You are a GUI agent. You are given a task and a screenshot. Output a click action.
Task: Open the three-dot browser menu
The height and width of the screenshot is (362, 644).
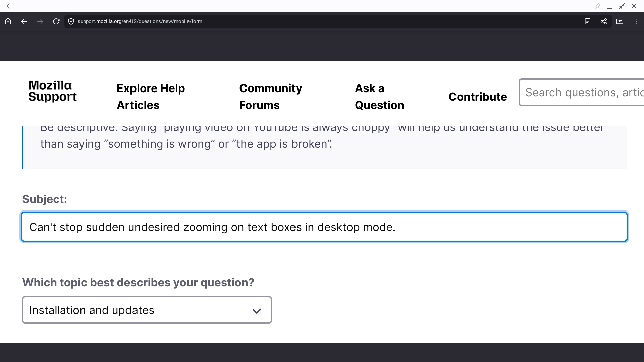point(636,21)
